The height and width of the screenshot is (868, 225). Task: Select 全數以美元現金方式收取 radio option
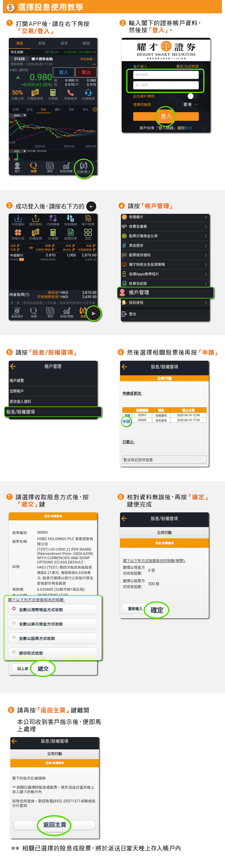tap(52, 624)
